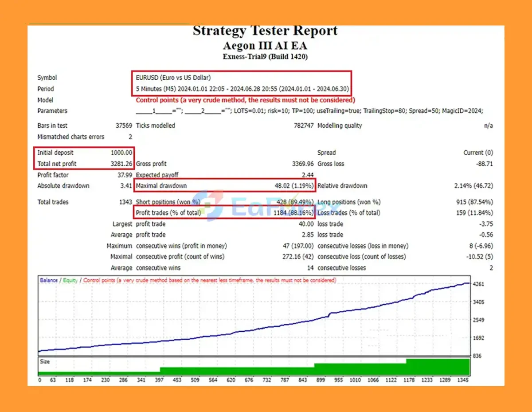Click the 'Maximal drawdown' label
Screen dimensions: 532x412
point(161,186)
